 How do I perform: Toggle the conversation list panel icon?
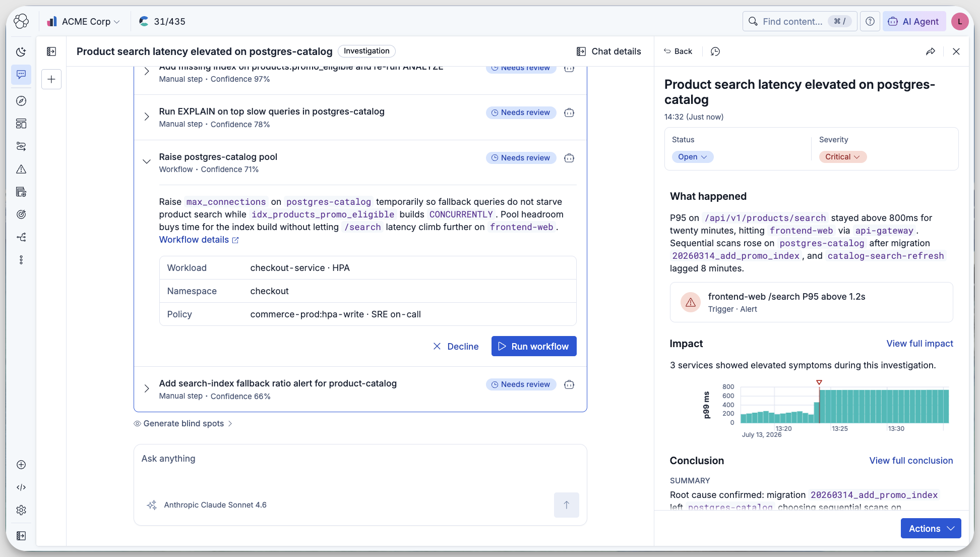51,51
